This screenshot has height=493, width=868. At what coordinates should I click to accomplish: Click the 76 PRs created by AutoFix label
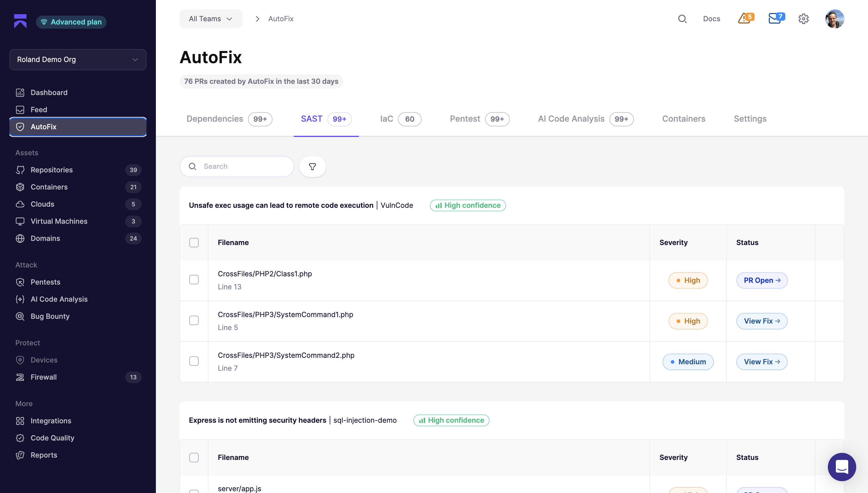coord(261,81)
